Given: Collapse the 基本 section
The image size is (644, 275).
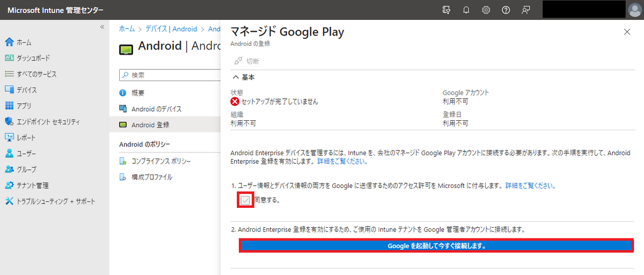Looking at the screenshot, I should (244, 77).
